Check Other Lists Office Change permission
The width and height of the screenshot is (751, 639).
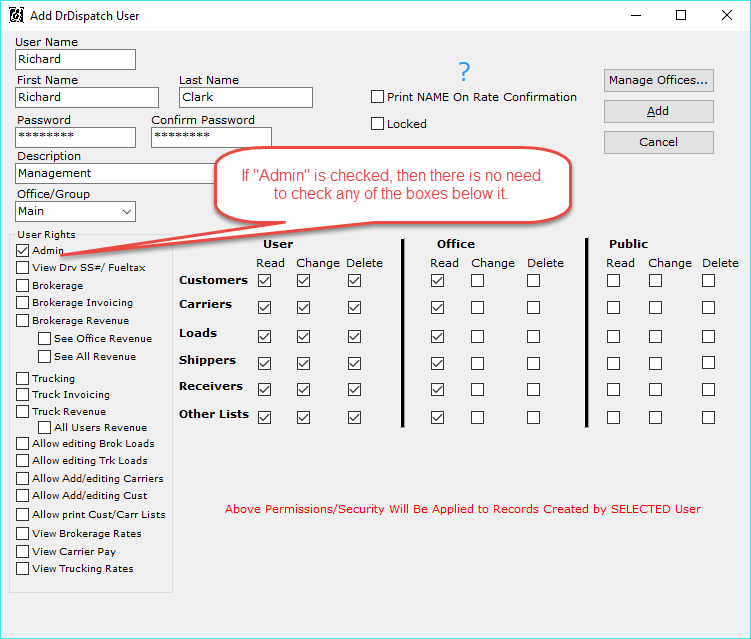pos(478,418)
